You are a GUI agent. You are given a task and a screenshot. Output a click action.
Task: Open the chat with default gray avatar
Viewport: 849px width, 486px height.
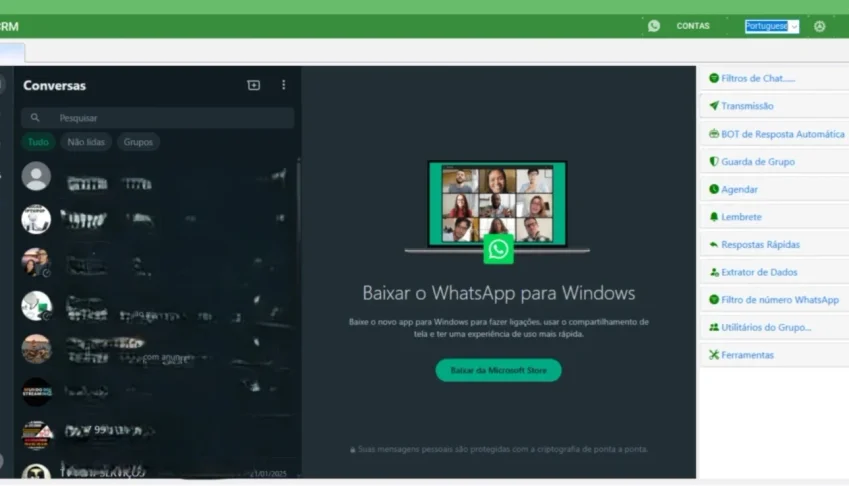36,176
